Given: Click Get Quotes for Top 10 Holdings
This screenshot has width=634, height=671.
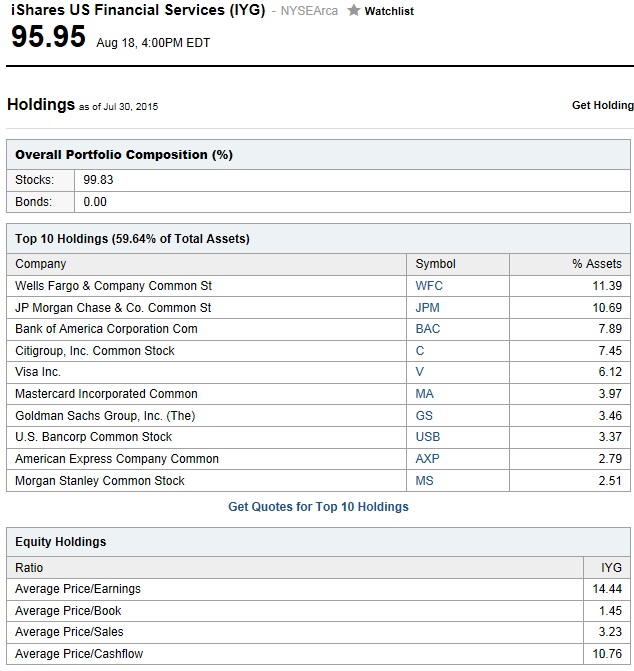Looking at the screenshot, I should (x=318, y=507).
